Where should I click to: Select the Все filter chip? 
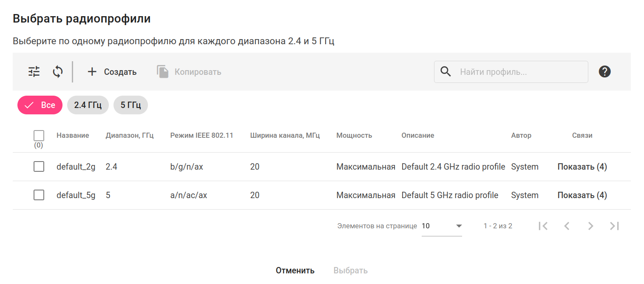point(40,105)
